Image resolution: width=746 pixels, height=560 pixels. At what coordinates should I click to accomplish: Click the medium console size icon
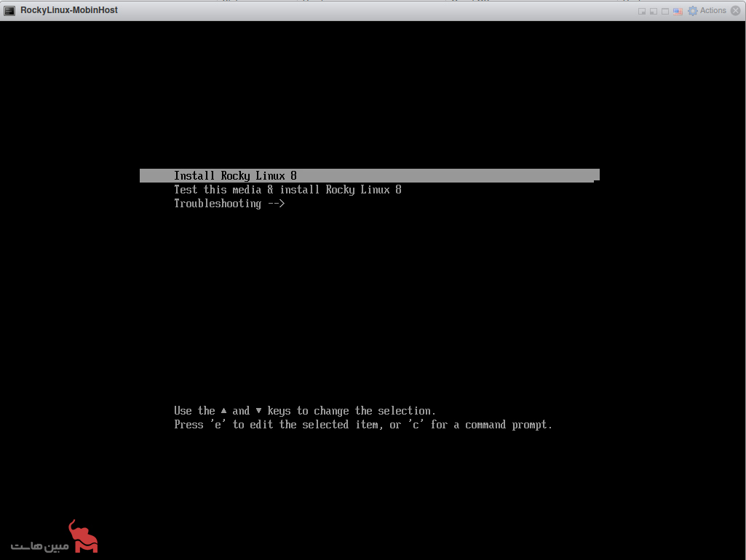[654, 11]
